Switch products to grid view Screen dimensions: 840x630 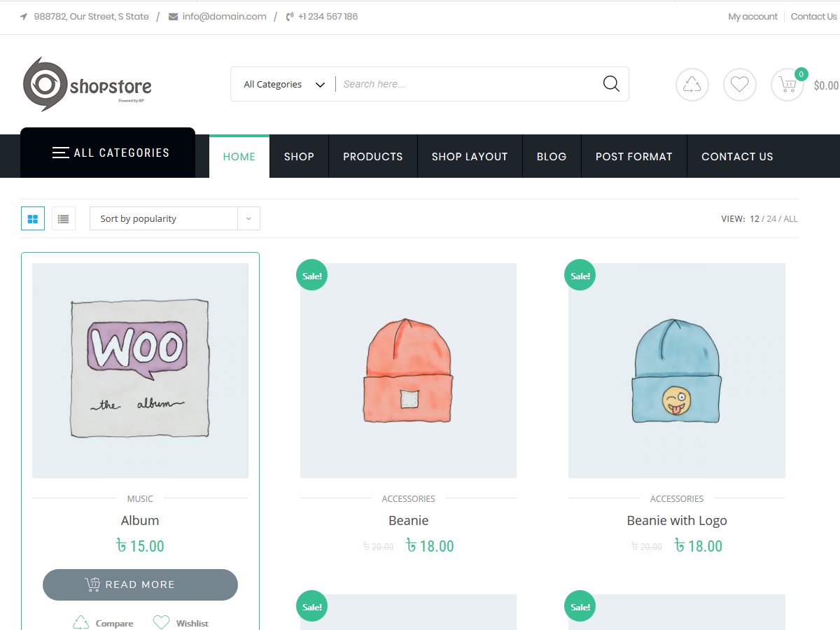coord(32,218)
